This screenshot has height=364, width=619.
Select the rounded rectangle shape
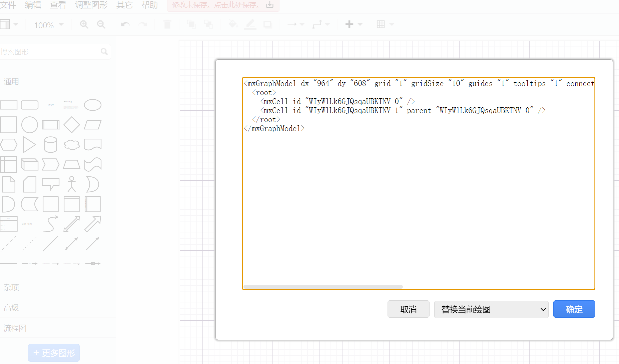pyautogui.click(x=30, y=105)
